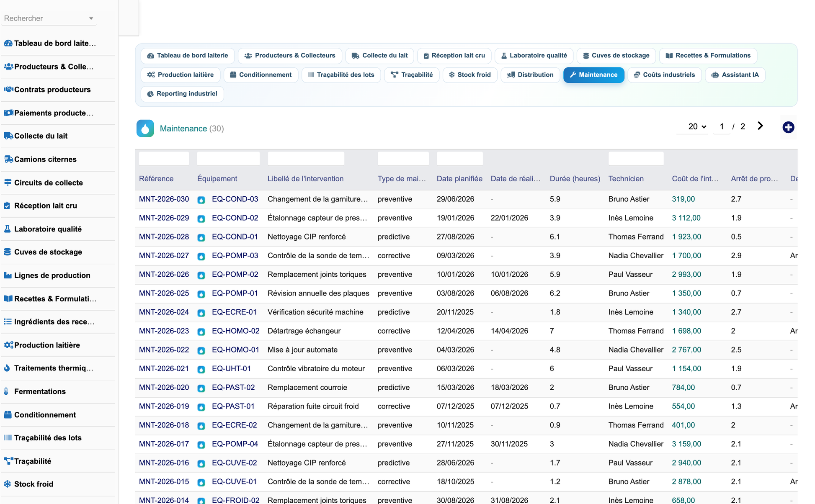815x504 pixels.
Task: Click the Réception lait cru clipboard icon in sidebar
Action: pyautogui.click(x=7, y=206)
